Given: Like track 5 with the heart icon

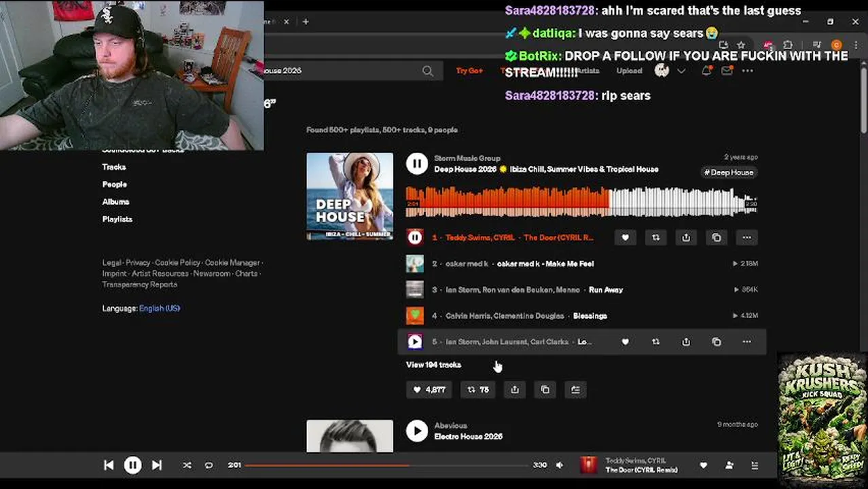Looking at the screenshot, I should pos(626,342).
